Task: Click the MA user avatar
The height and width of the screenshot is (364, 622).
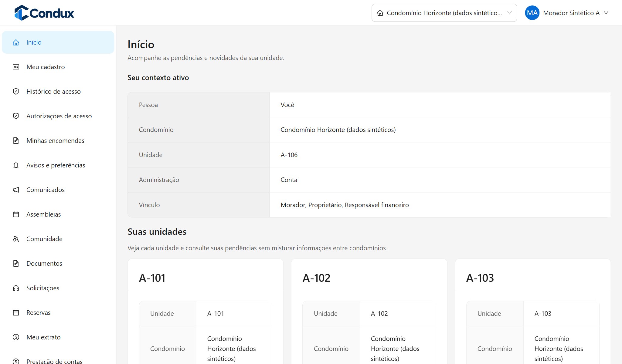Action: click(x=532, y=13)
